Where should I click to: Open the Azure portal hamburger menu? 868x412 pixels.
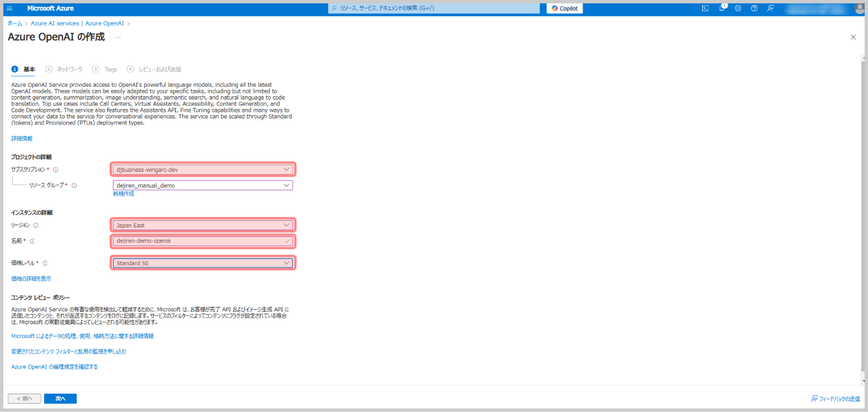tap(9, 8)
